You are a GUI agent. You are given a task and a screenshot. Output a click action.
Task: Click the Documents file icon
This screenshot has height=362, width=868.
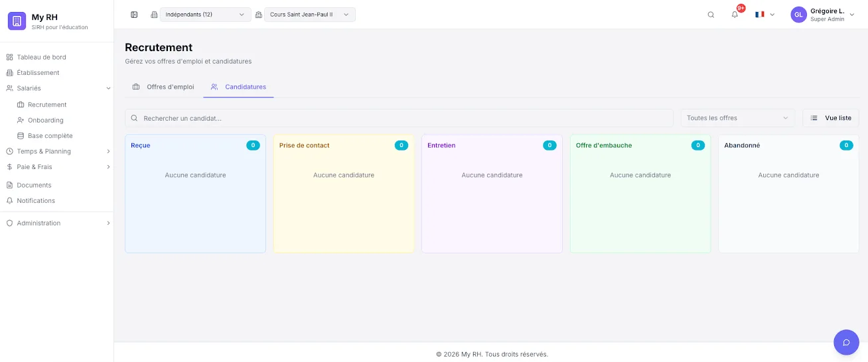point(9,185)
